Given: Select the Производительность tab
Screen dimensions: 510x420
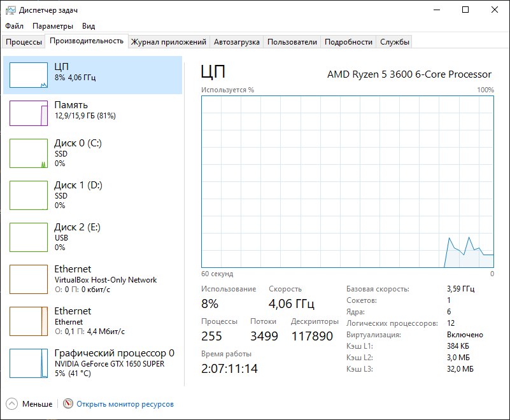Looking at the screenshot, I should 87,41.
